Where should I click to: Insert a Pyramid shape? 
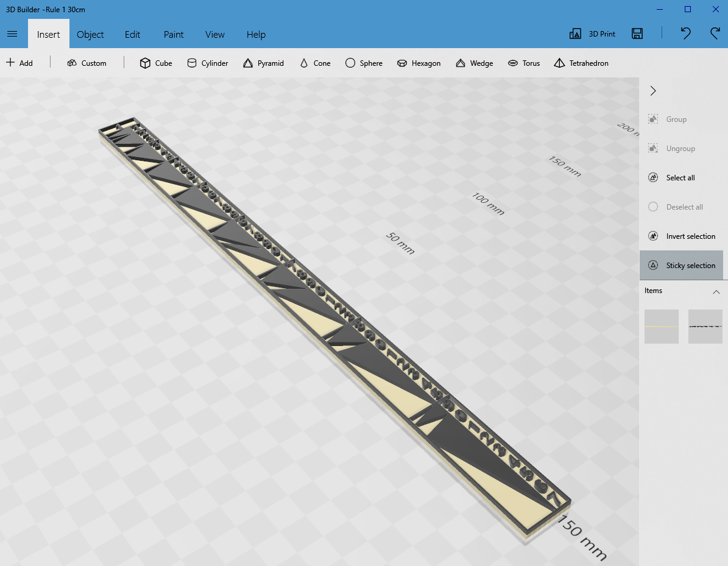[x=264, y=63]
